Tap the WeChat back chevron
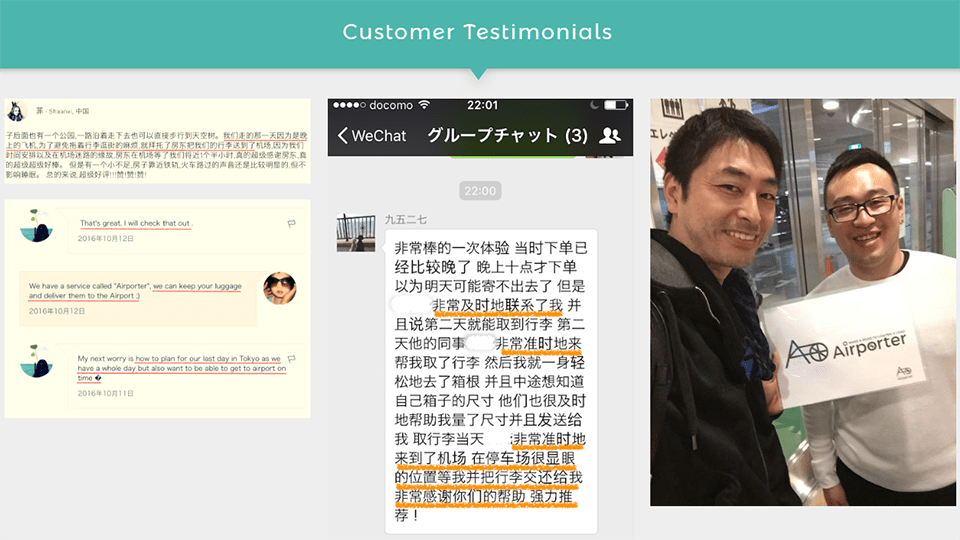This screenshot has height=540, width=960. click(343, 135)
